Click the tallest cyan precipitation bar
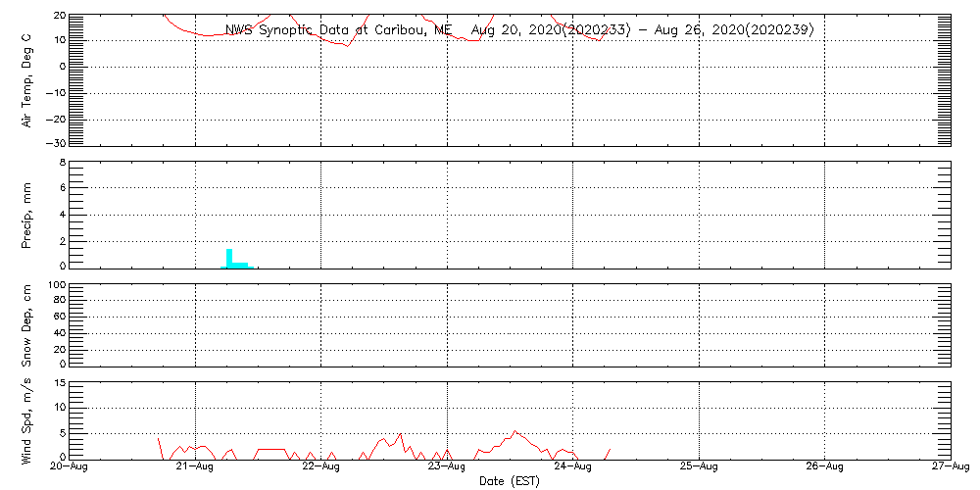 pyautogui.click(x=229, y=258)
